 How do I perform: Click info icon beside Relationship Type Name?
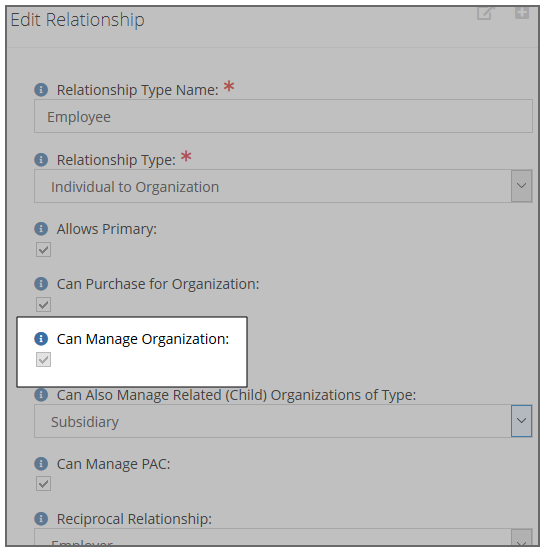(x=41, y=89)
